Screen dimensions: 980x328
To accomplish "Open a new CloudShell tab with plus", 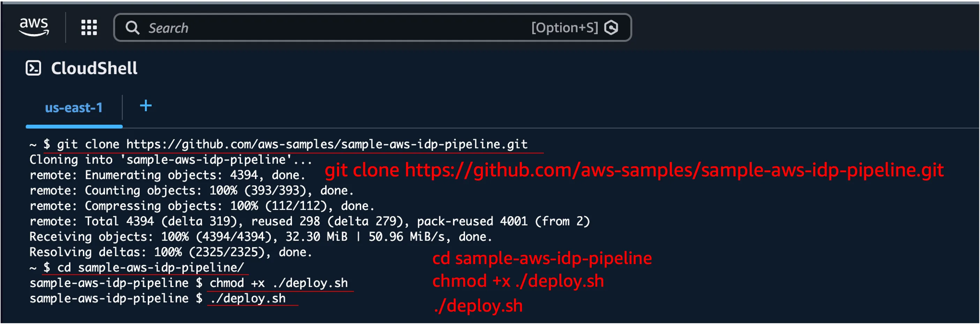I will click(x=146, y=105).
